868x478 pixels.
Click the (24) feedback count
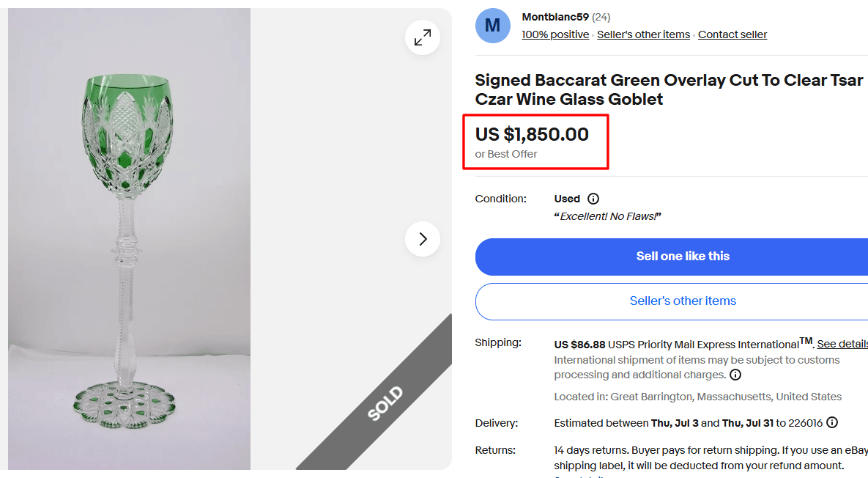[601, 17]
